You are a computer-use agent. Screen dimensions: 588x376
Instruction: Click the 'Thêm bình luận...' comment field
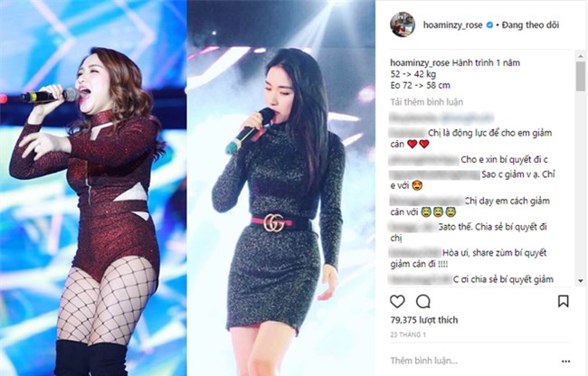coord(424,361)
